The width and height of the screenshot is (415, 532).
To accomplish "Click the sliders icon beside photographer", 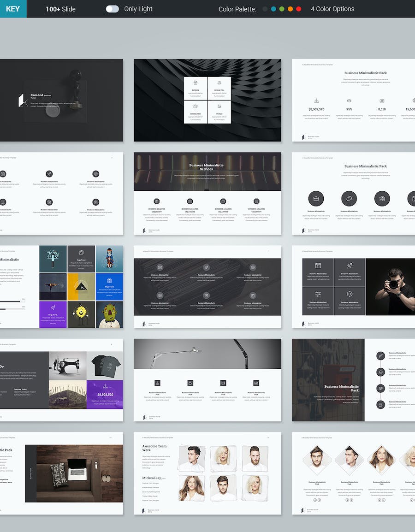I will coord(318,294).
